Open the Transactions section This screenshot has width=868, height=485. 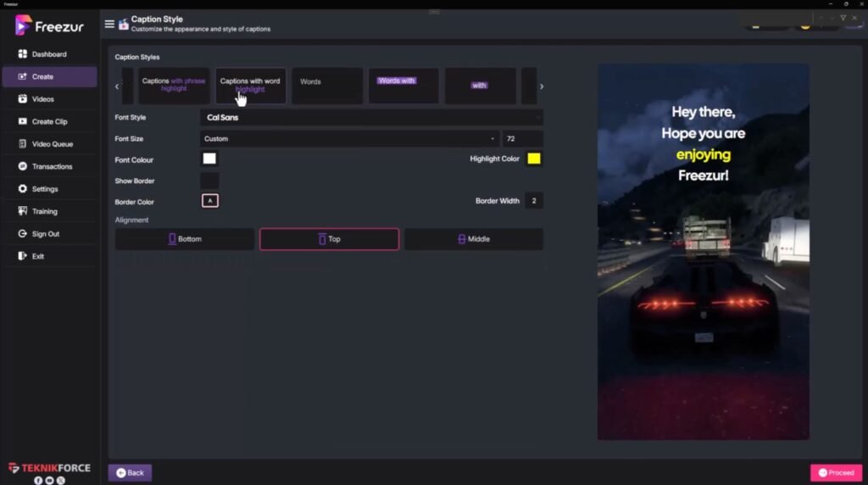[52, 166]
